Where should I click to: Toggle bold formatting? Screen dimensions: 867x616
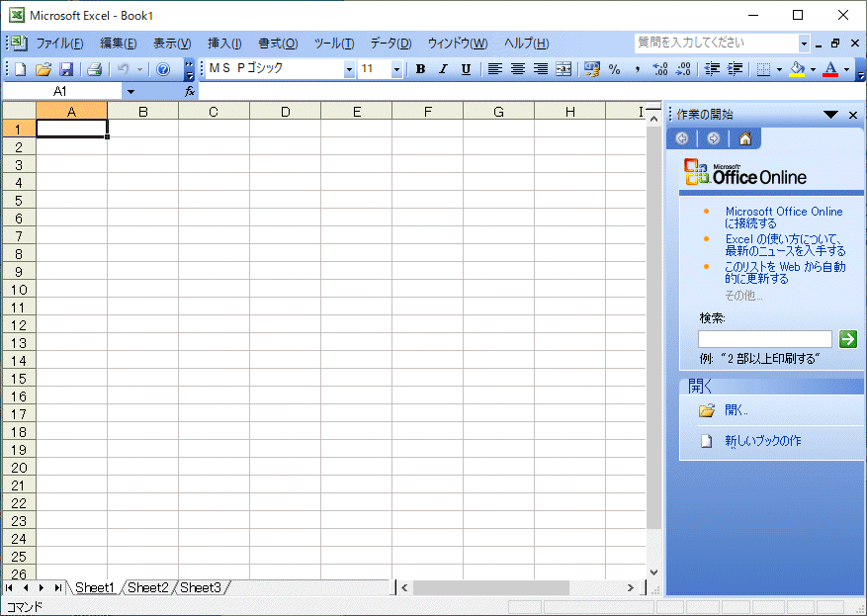pos(420,69)
